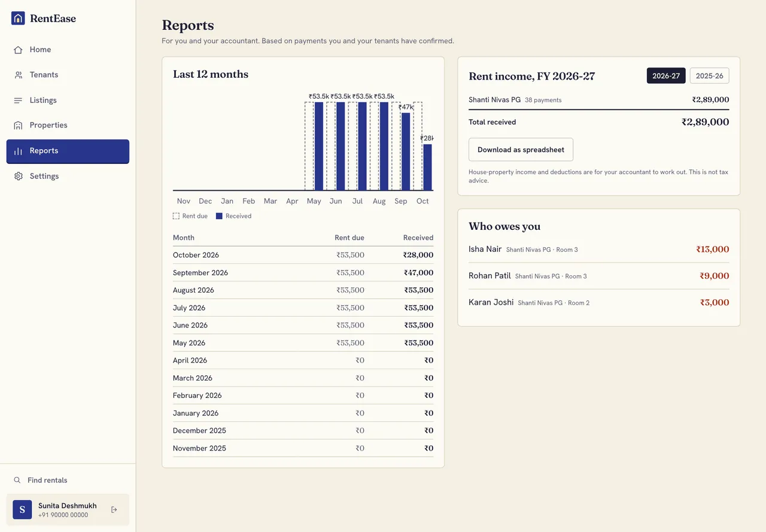Click the Find rentals magnifier icon

17,481
